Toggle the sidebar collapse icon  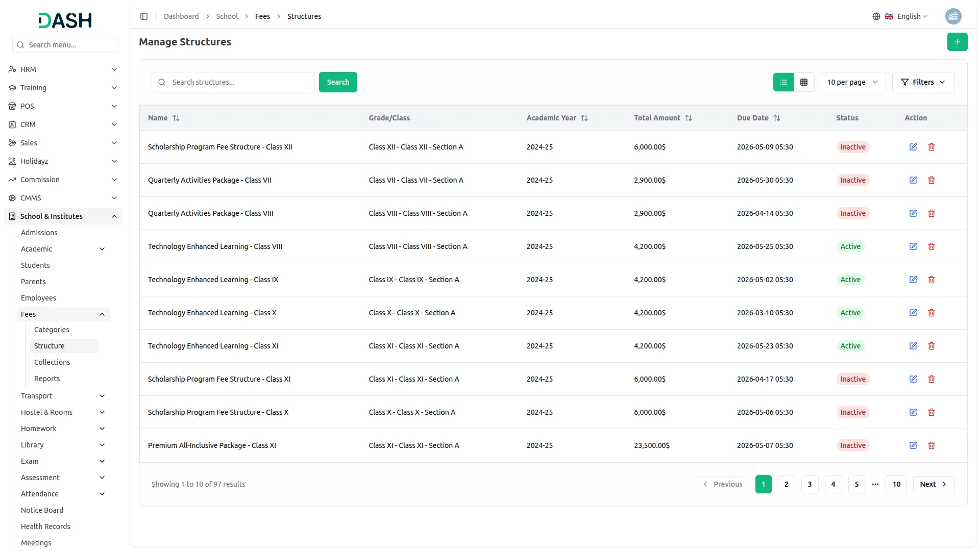coord(144,16)
